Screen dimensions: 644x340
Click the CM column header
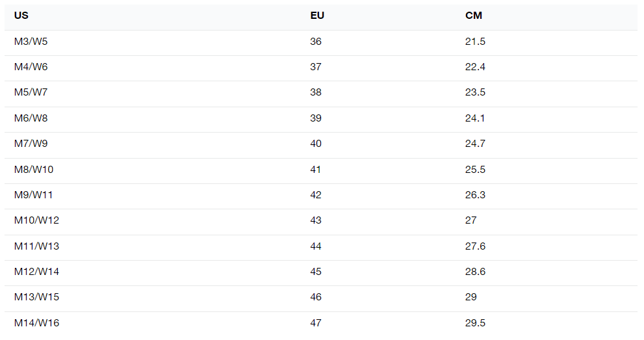point(474,16)
